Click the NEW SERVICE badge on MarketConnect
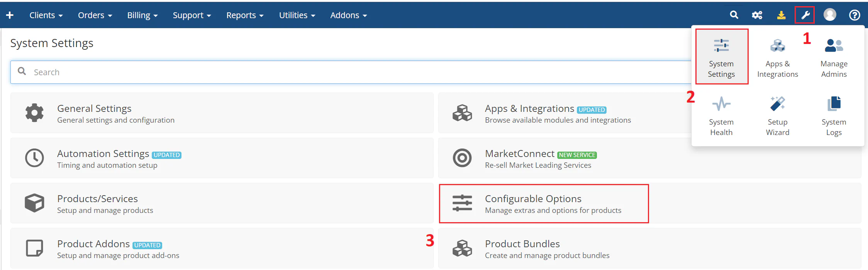Screen dimensions: 868x270 pos(577,155)
